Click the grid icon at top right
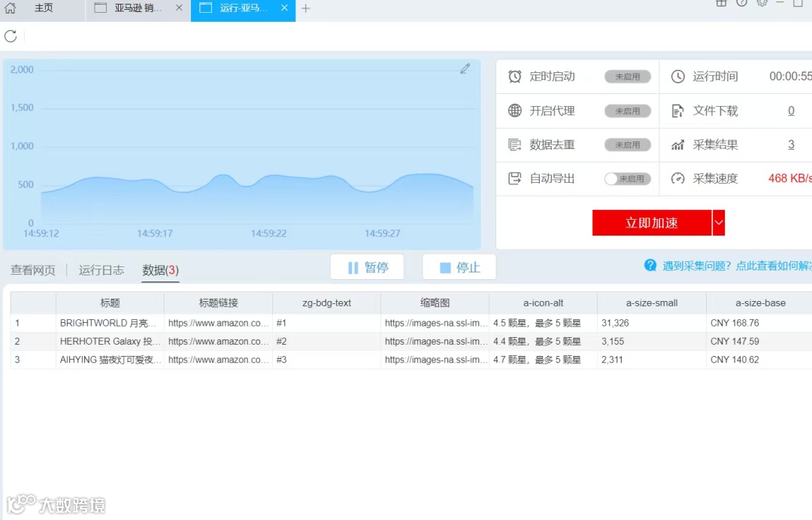The height and width of the screenshot is (520, 812). click(x=721, y=2)
